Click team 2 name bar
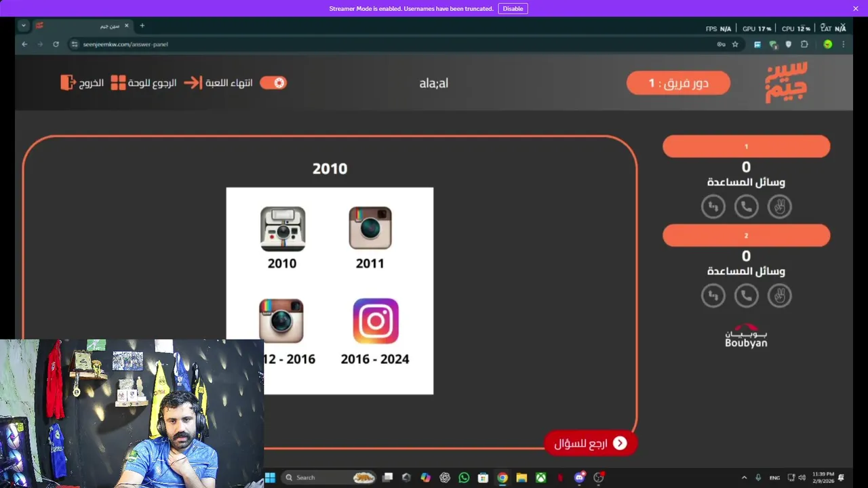This screenshot has width=868, height=488. tap(746, 235)
